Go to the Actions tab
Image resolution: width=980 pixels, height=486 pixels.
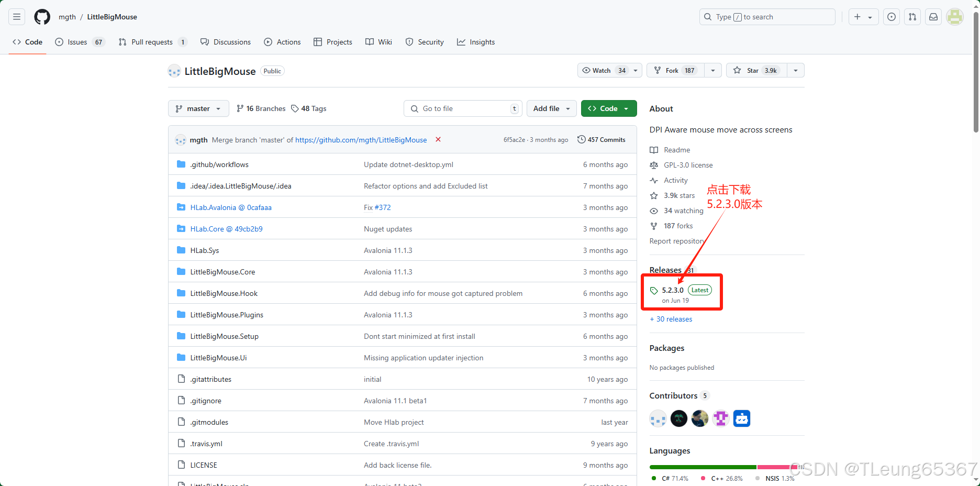click(282, 42)
